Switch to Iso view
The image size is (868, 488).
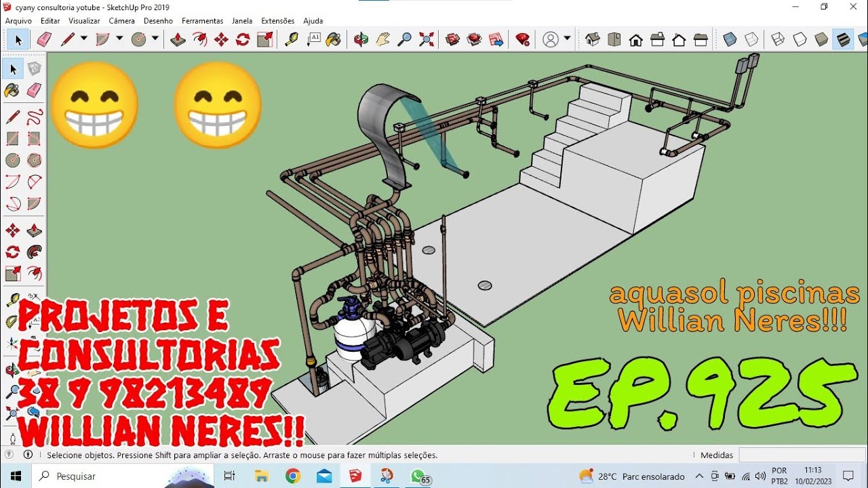[x=593, y=39]
